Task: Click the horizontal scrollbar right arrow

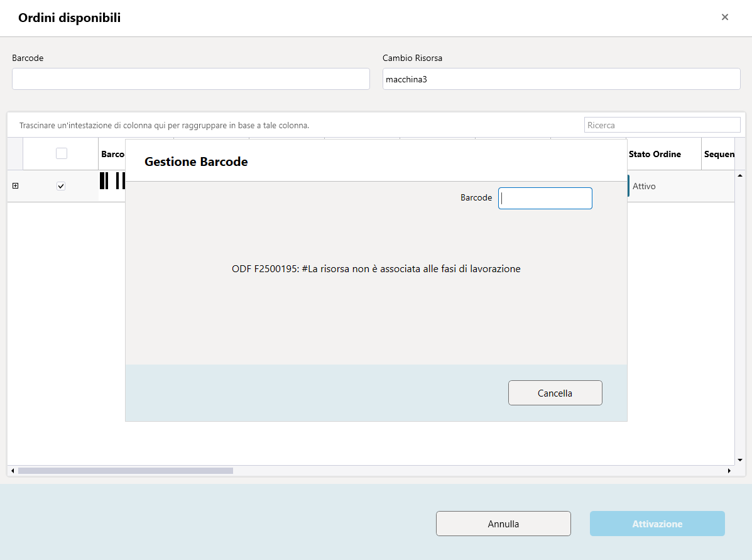Action: pos(729,471)
